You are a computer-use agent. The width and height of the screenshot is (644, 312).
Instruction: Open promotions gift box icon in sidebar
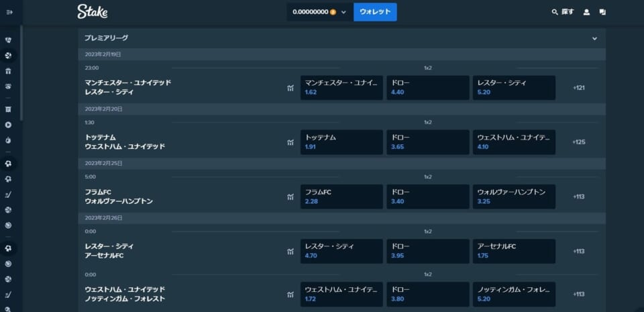(8, 71)
